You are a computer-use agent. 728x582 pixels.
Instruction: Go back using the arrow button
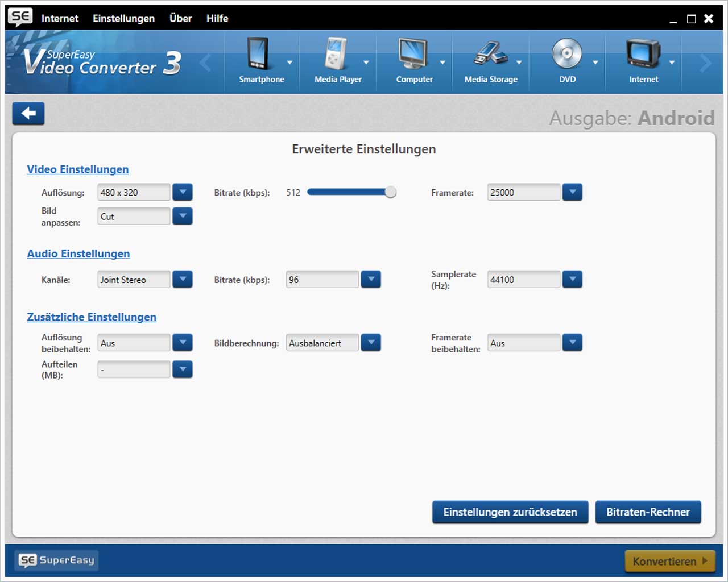point(28,114)
